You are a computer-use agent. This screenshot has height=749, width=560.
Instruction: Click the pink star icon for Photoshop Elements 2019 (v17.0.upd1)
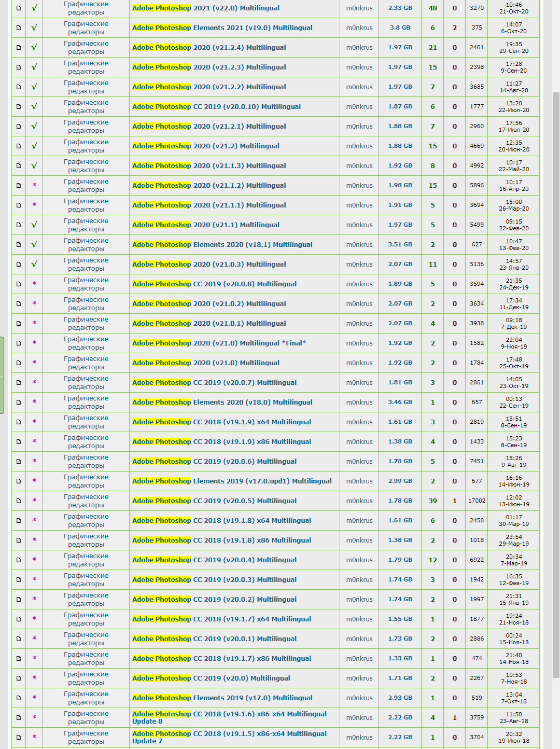click(x=34, y=481)
